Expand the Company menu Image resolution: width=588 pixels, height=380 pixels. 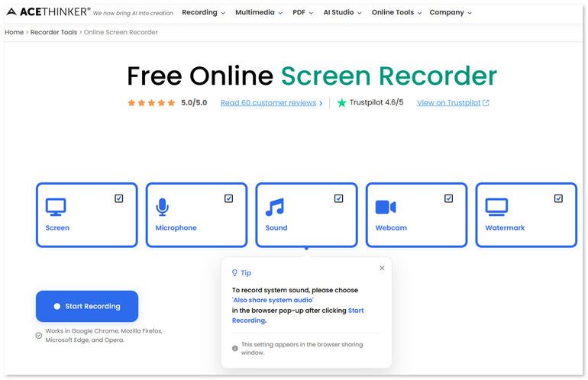click(x=451, y=12)
